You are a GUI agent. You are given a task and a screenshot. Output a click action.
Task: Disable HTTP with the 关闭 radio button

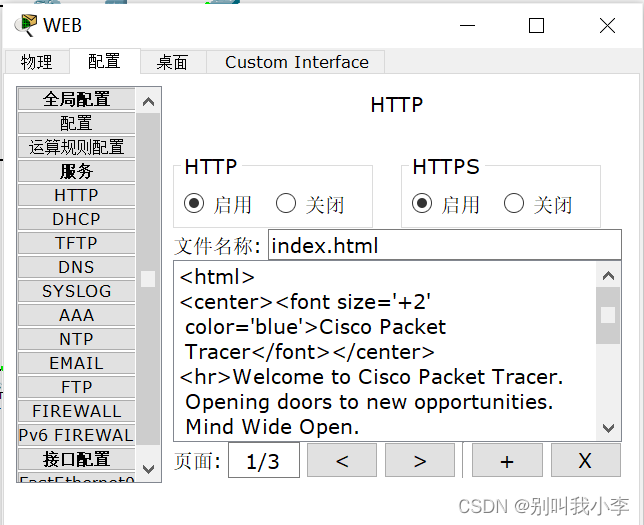click(286, 203)
